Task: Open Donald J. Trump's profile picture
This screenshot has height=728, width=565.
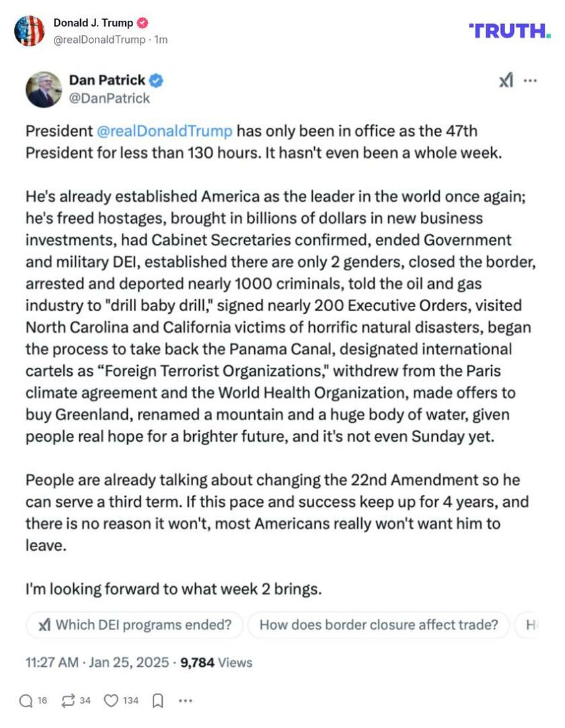Action: [x=29, y=31]
